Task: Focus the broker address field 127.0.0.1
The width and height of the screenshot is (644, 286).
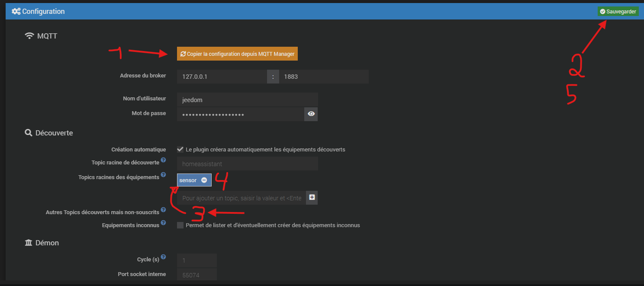Action: 222,77
